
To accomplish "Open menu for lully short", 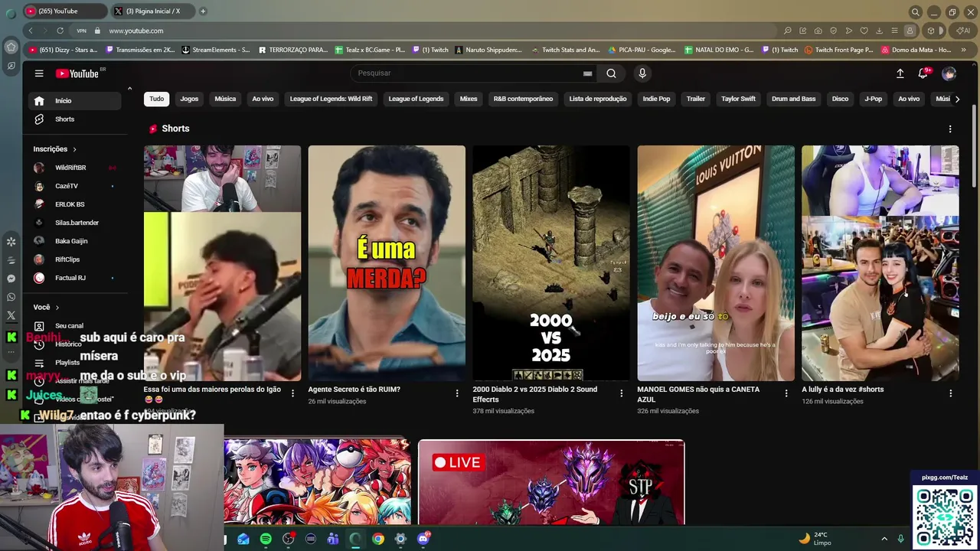I will tap(951, 393).
